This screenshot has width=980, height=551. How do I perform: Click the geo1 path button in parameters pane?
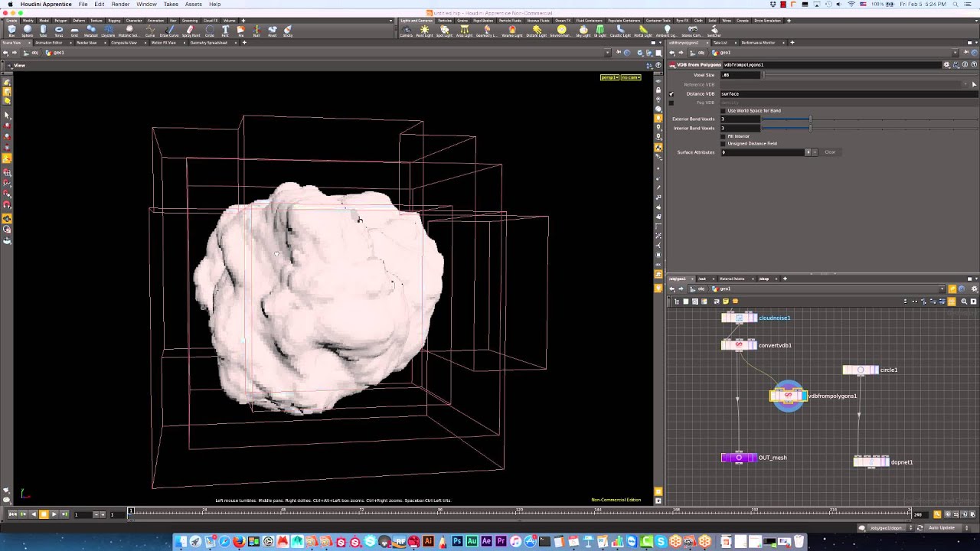point(722,53)
